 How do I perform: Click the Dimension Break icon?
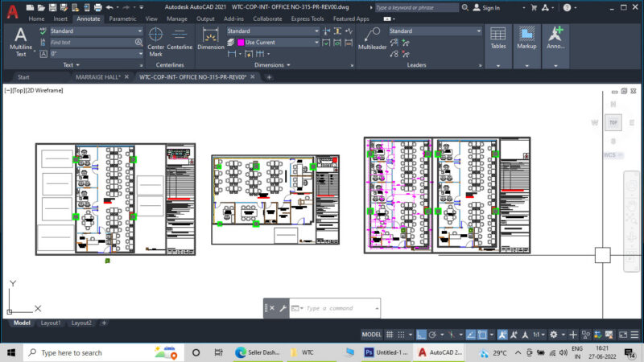(x=327, y=31)
